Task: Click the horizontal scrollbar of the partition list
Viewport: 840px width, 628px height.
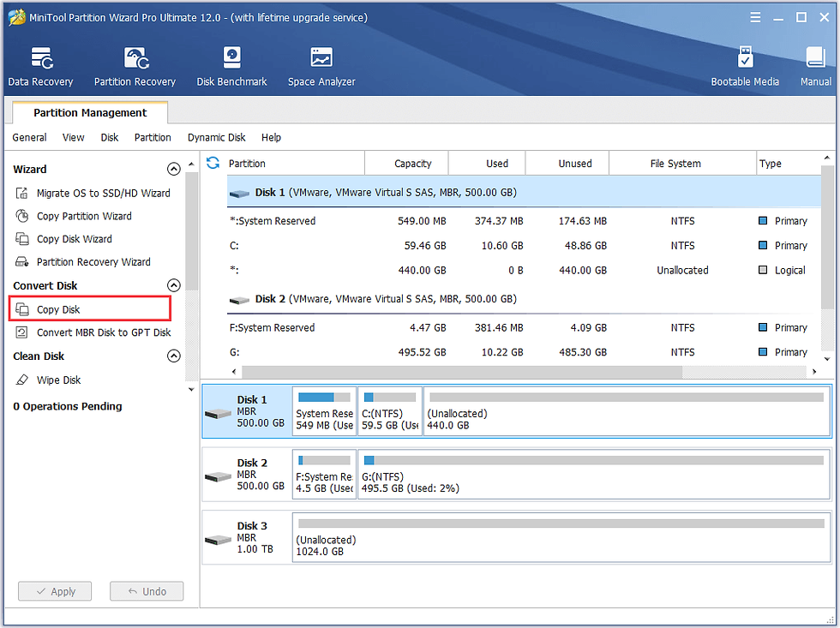Action: (462, 371)
